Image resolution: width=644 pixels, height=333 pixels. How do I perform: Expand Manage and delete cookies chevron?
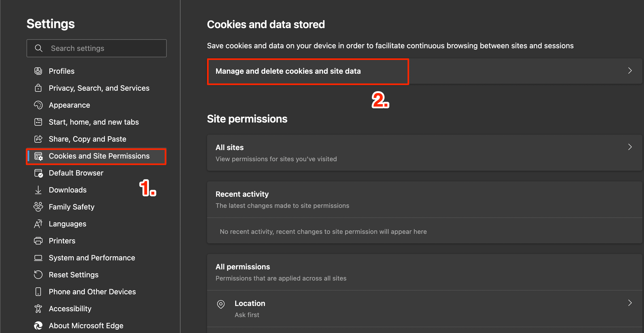pyautogui.click(x=630, y=71)
